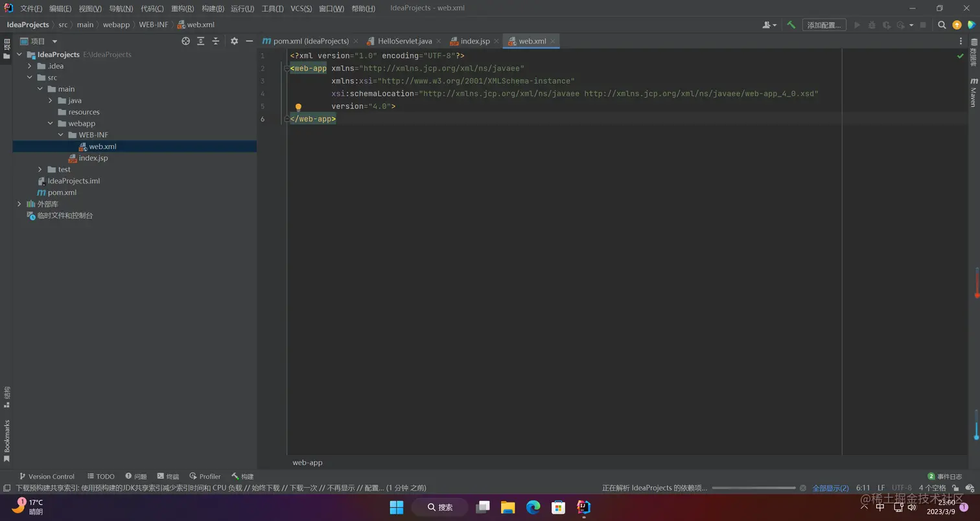Collapse the webapp folder arrow

point(51,123)
